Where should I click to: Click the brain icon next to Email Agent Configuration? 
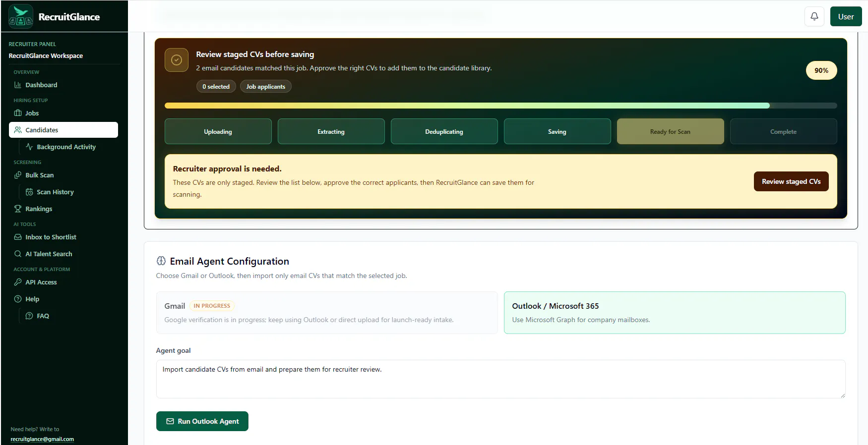coord(161,261)
